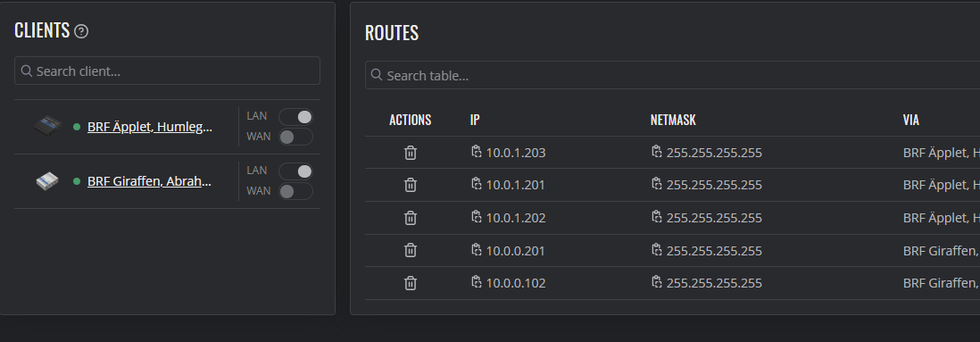980x342 pixels.
Task: Toggle LAN switch for BRF Äpplet
Action: [295, 117]
